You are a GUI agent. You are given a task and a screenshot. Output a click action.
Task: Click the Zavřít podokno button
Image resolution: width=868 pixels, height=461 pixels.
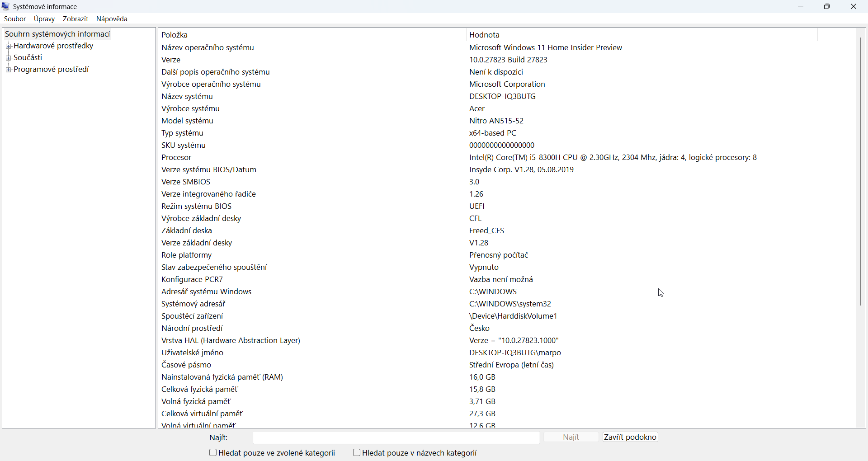[630, 437]
